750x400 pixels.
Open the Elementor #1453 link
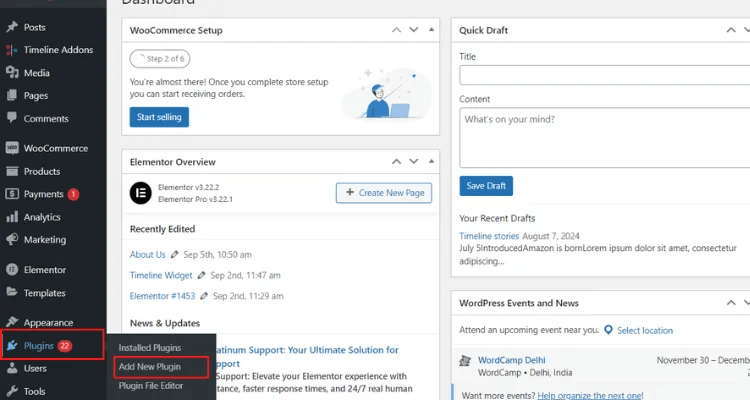pyautogui.click(x=162, y=296)
